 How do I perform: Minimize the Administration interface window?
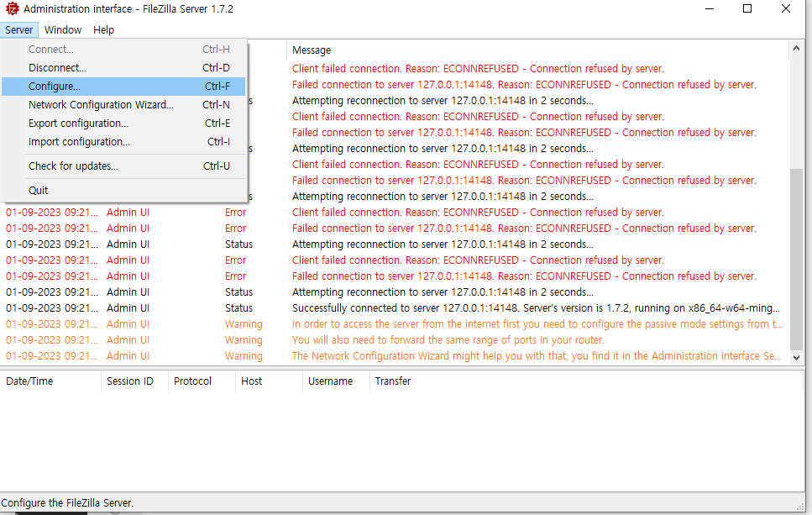coord(710,8)
